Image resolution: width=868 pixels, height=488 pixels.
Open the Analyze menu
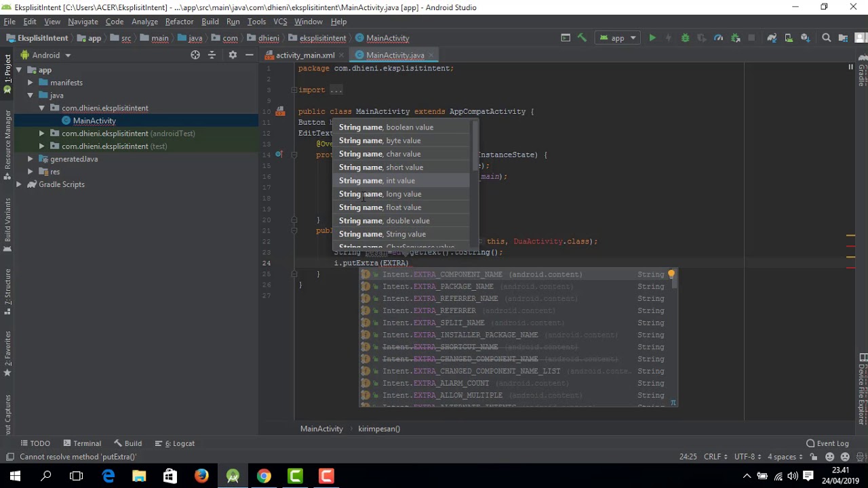144,22
